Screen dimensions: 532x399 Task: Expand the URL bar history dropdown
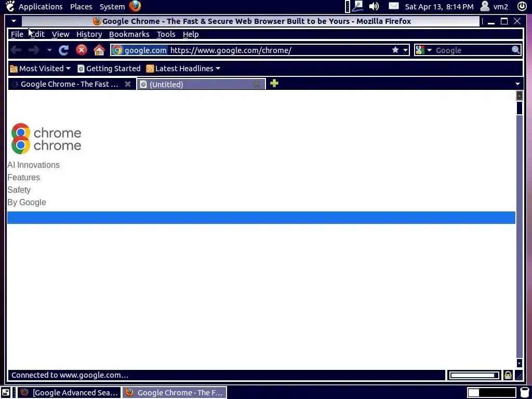click(x=405, y=50)
